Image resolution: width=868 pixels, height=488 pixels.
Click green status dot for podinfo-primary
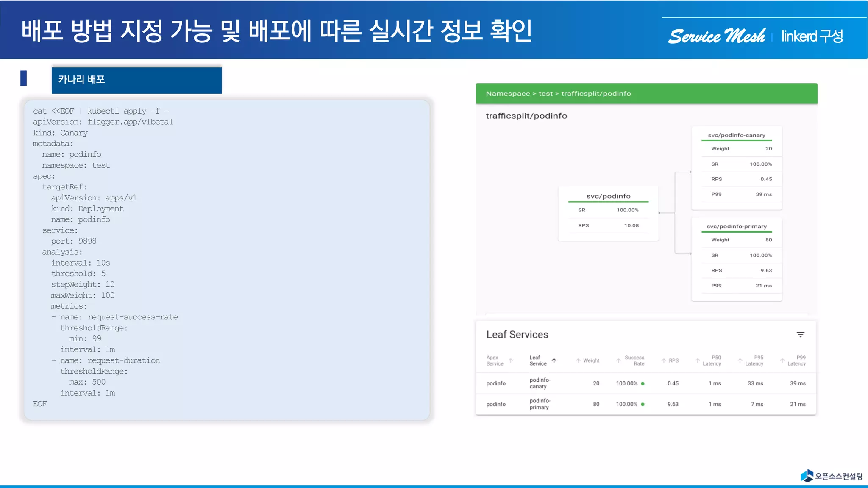[643, 404]
